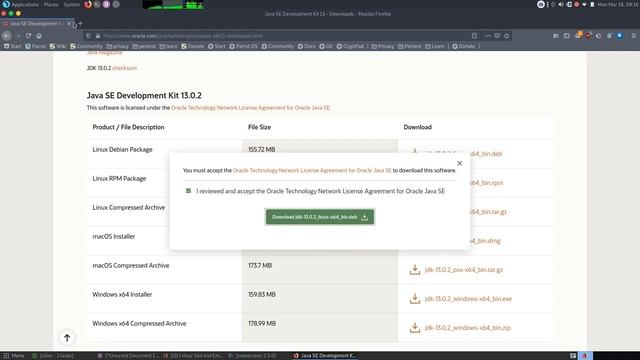Open the pentest bookmarks folder
The width and height of the screenshot is (640, 360).
(x=144, y=46)
